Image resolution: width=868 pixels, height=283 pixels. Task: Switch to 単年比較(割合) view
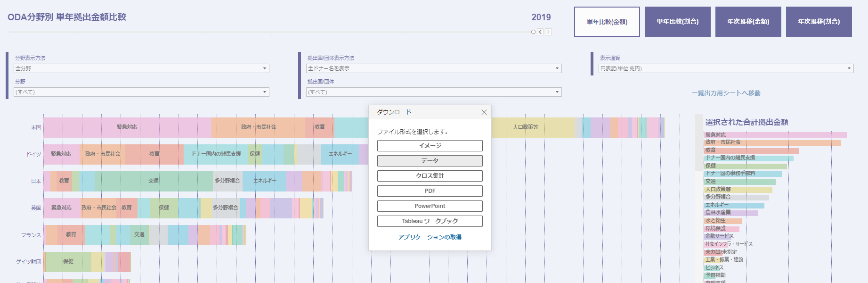pos(678,22)
